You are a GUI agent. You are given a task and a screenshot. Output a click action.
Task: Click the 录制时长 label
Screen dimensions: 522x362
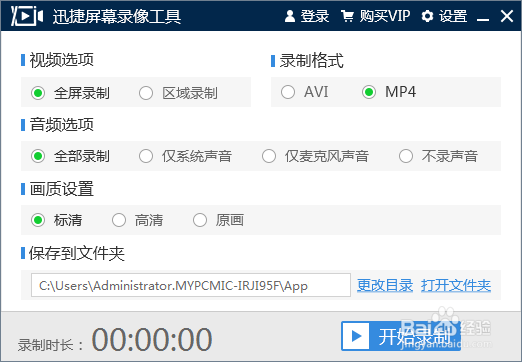pos(50,345)
